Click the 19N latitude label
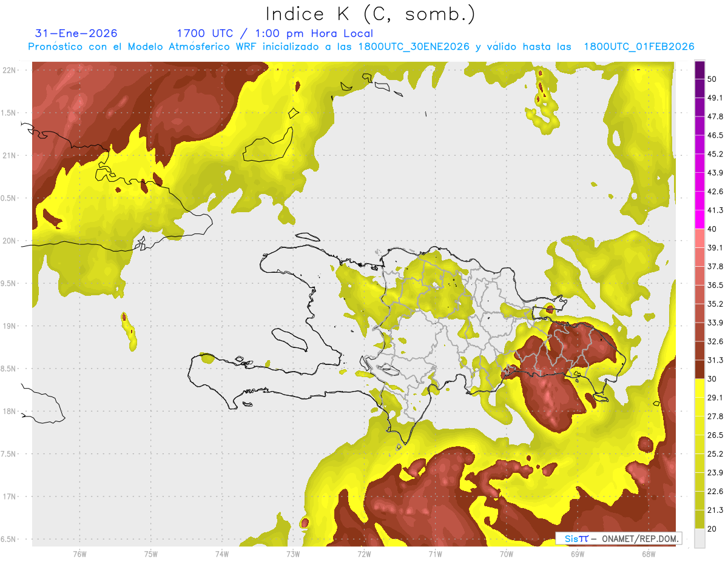 pyautogui.click(x=10, y=326)
